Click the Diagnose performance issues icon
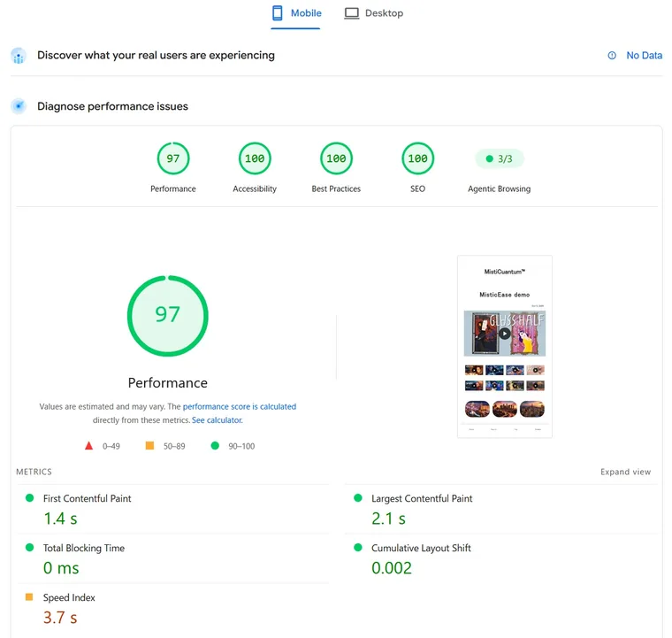Viewport: 672px width, 638px height. pos(19,106)
